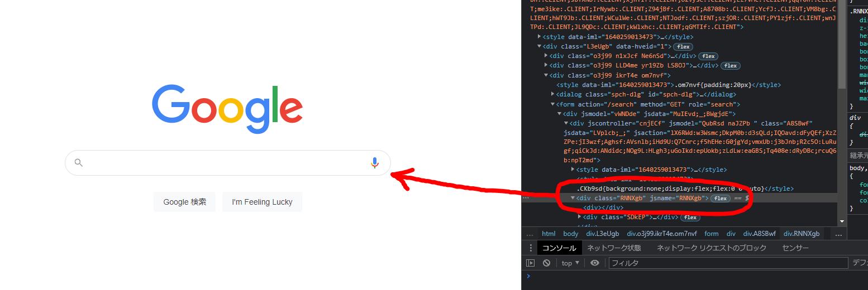This screenshot has height=290, width=868.
Task: Click the microphone voice search icon
Action: click(x=375, y=163)
